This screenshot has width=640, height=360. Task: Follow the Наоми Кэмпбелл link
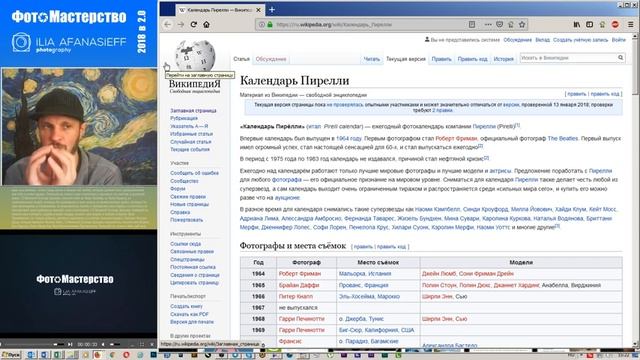(437, 209)
